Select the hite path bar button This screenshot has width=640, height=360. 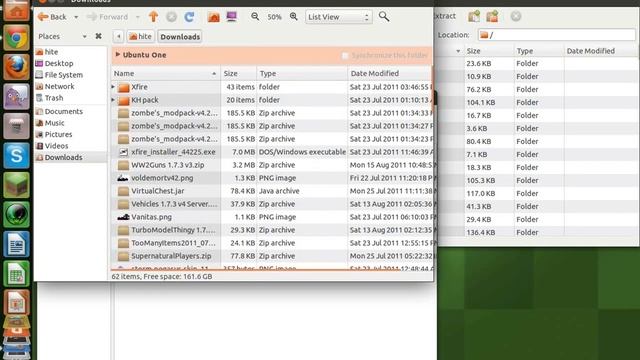coord(140,37)
